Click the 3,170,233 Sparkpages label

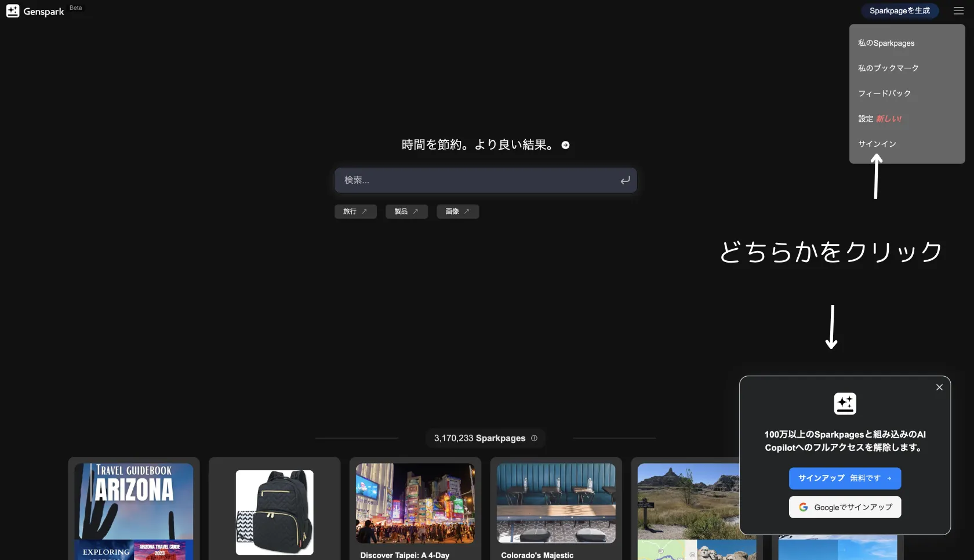pos(479,438)
